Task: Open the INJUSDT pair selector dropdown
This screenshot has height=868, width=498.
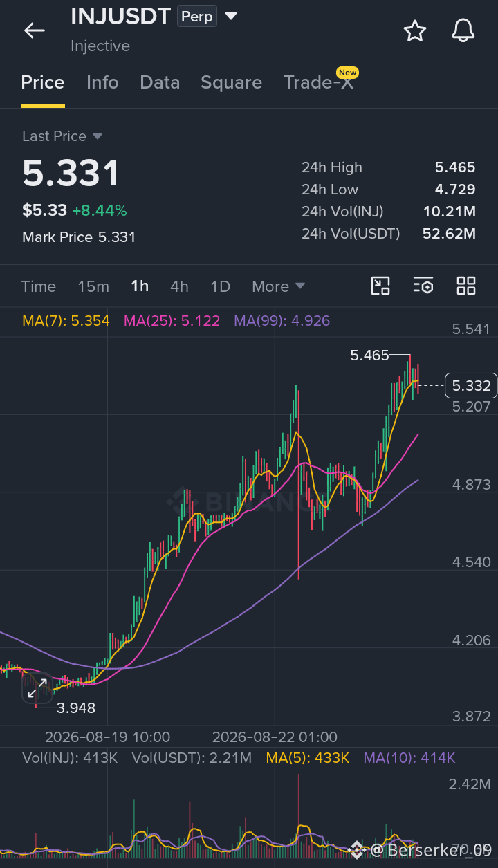Action: (x=231, y=16)
